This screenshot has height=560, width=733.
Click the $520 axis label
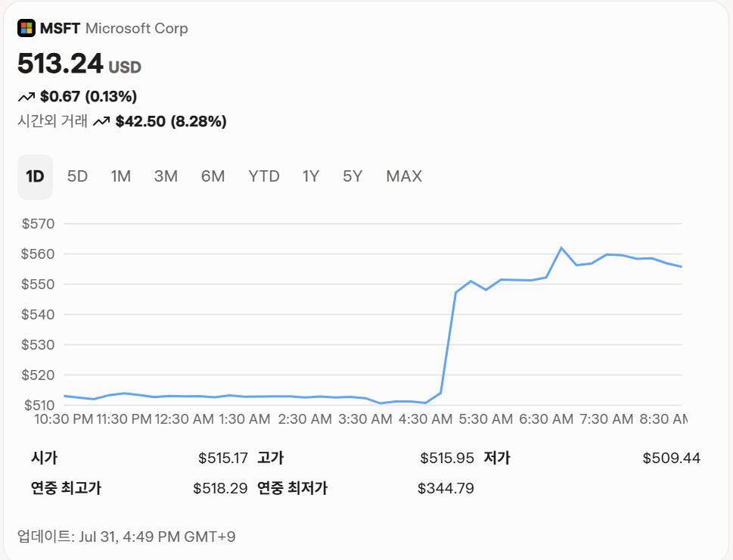tap(39, 375)
